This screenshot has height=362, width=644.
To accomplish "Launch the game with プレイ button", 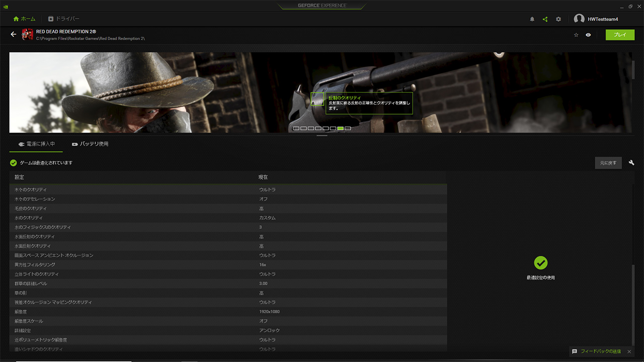I will pos(620,35).
